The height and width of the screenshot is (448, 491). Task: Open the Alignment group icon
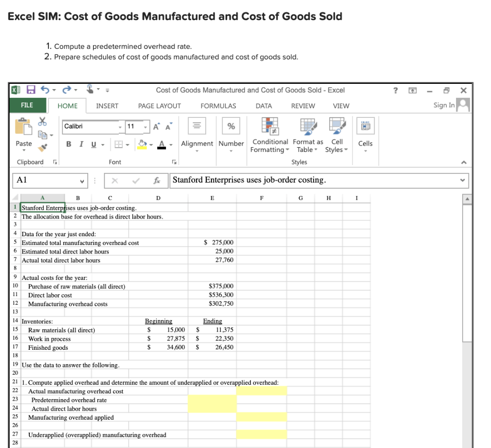coord(197,126)
